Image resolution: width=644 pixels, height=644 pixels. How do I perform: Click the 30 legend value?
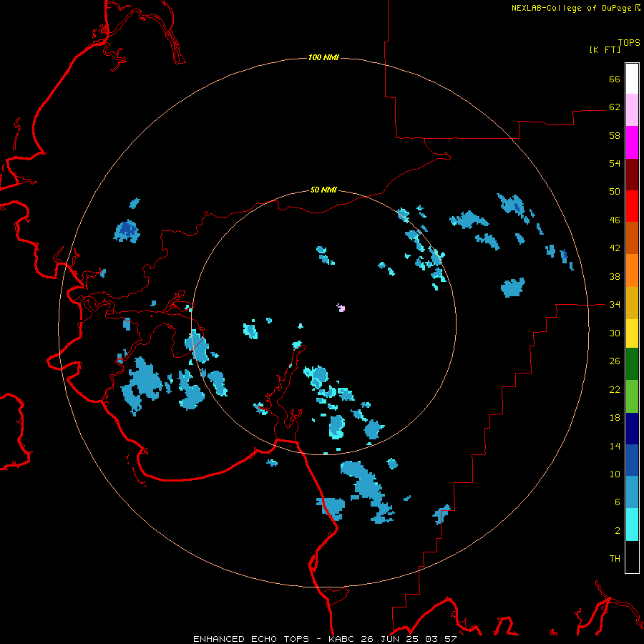615,333
